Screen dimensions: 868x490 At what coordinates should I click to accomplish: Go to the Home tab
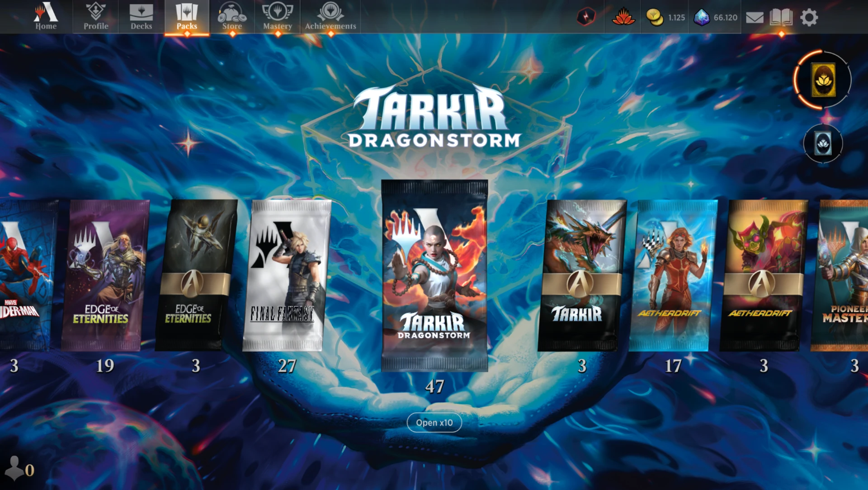[46, 17]
